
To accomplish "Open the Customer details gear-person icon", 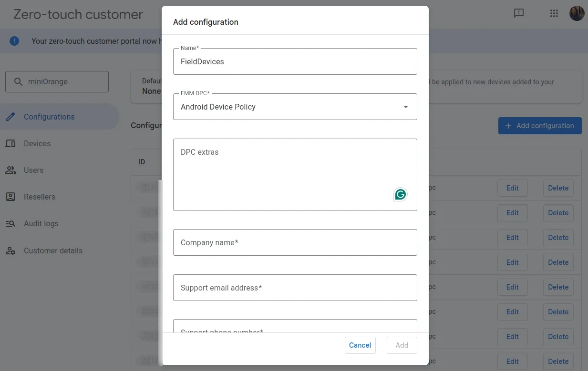I will point(10,251).
